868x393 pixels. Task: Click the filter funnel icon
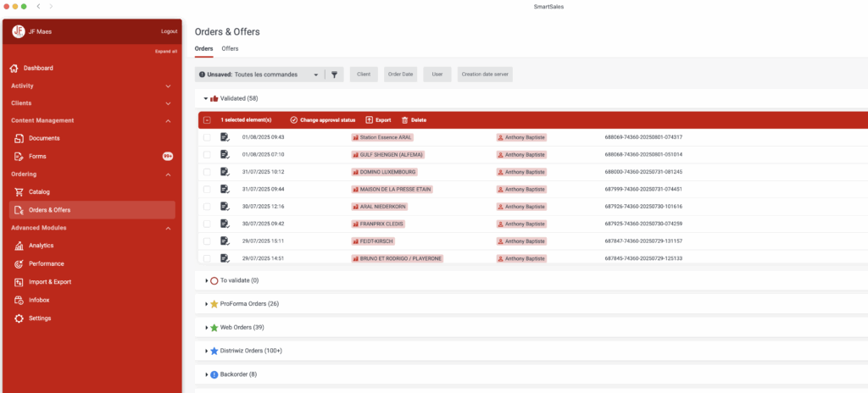click(335, 75)
